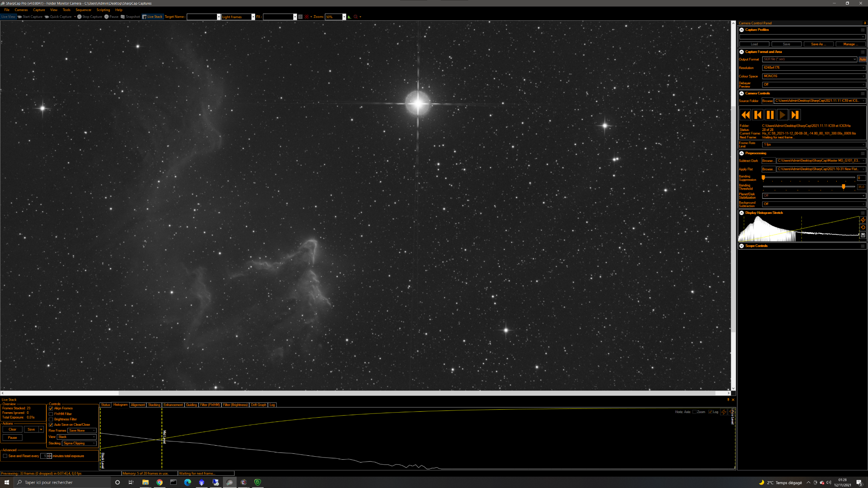The width and height of the screenshot is (868, 488).
Task: Collapse Capture Format and Area section
Action: click(x=741, y=52)
